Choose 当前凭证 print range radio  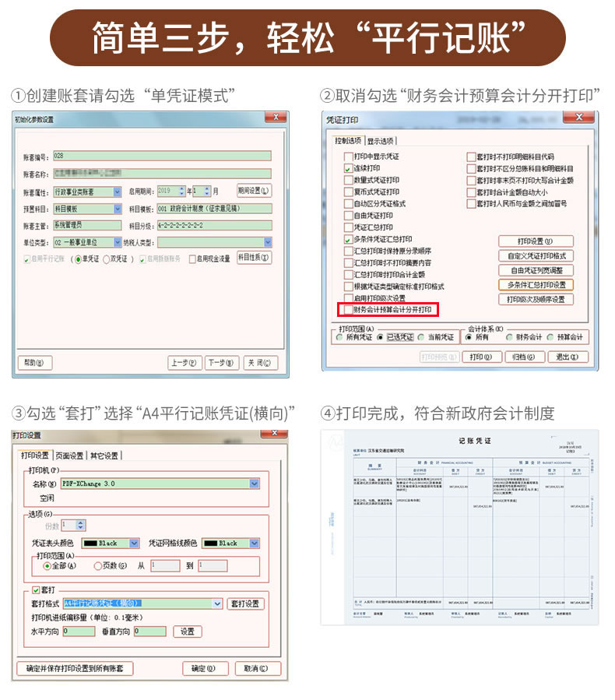tap(421, 337)
